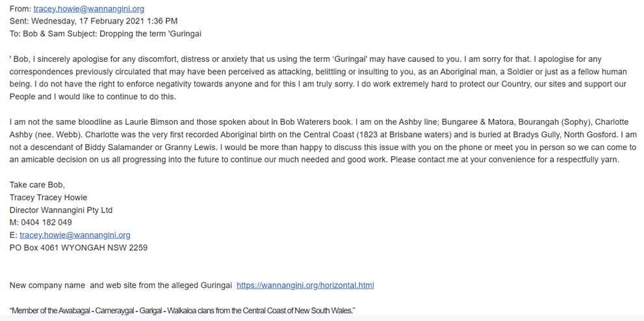This screenshot has height=321, width=644.
Task: Click the mobile number 0404 182 049
Action: 46,222
